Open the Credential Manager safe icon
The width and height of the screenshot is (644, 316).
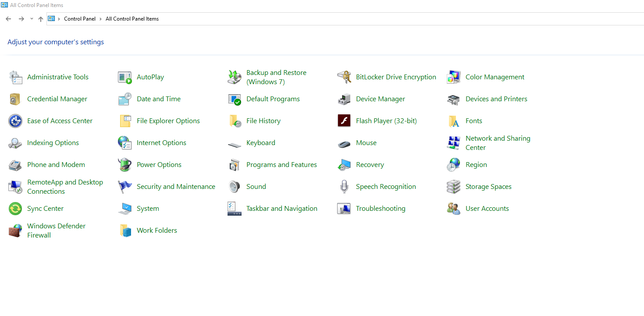pos(15,99)
